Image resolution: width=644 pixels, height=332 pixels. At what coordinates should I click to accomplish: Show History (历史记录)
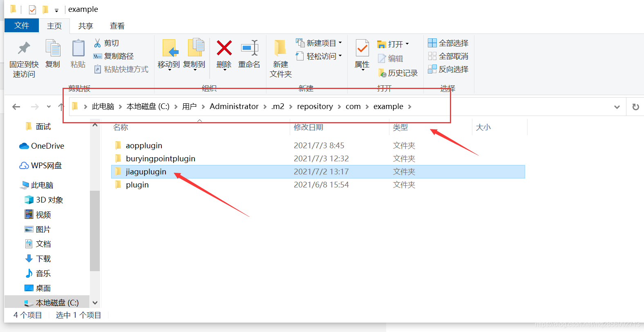(398, 73)
